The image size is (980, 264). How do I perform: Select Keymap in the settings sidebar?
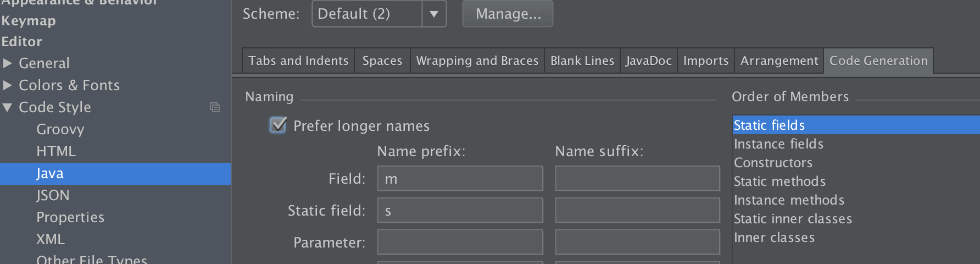click(29, 21)
